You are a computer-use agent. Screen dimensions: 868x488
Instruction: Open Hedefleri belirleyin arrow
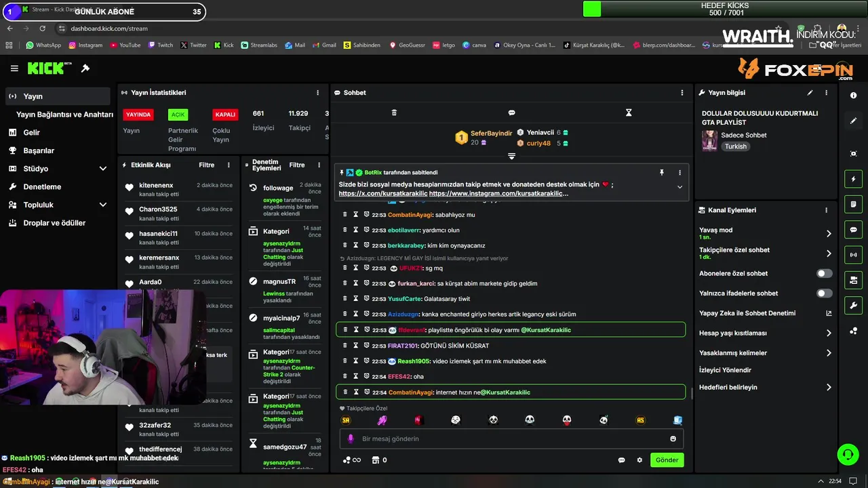point(828,388)
